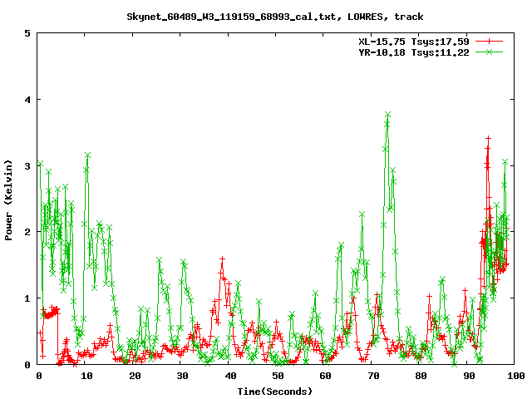Select the YR-10.18 Tsys:11.22 legend label
Viewport: 532px width, 399px height.
point(414,52)
